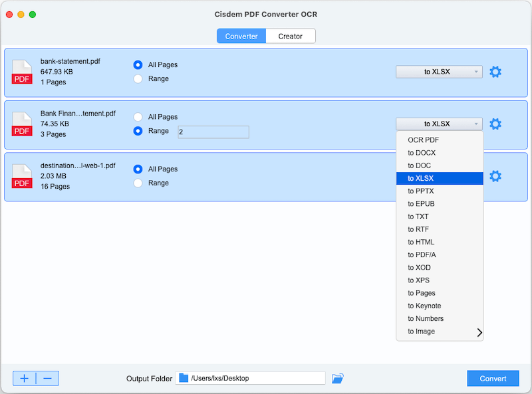Image resolution: width=532 pixels, height=394 pixels.
Task: Select All Pages for destination…l-web-1.pdf
Action: tap(138, 169)
